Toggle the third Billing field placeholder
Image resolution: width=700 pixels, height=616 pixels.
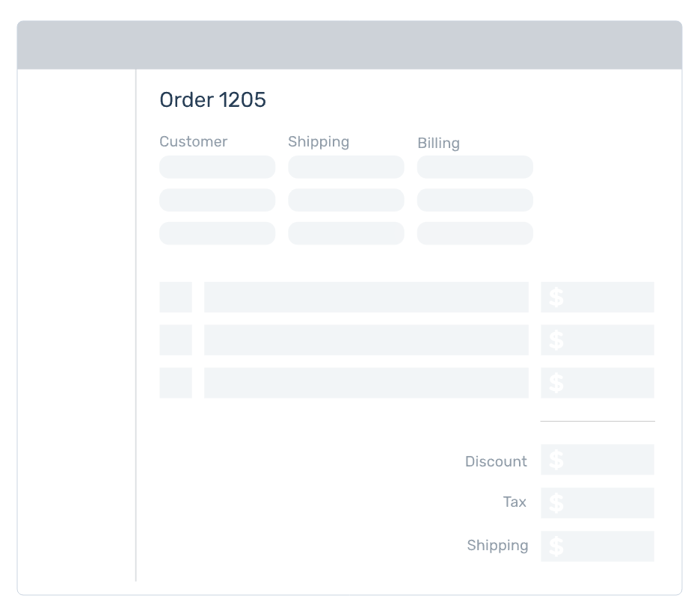[475, 233]
